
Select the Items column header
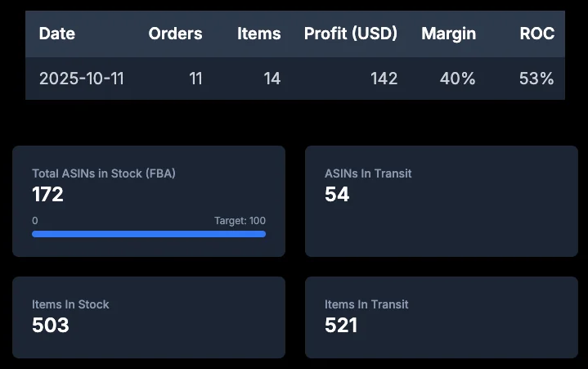[x=258, y=34]
